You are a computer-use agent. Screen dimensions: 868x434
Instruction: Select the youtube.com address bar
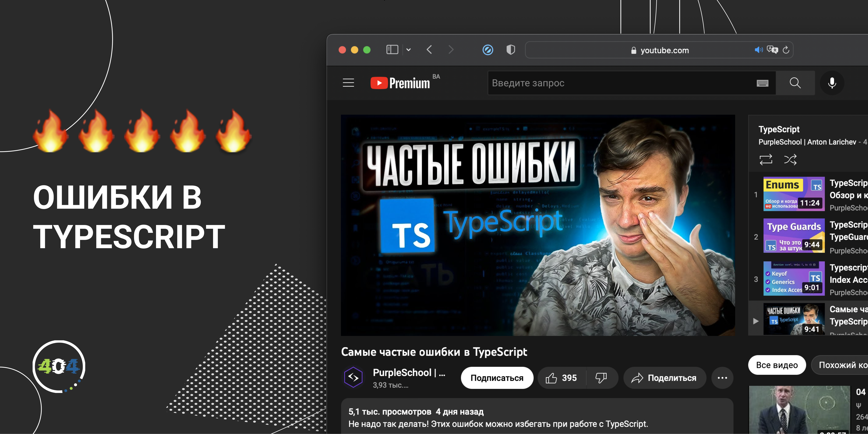659,50
